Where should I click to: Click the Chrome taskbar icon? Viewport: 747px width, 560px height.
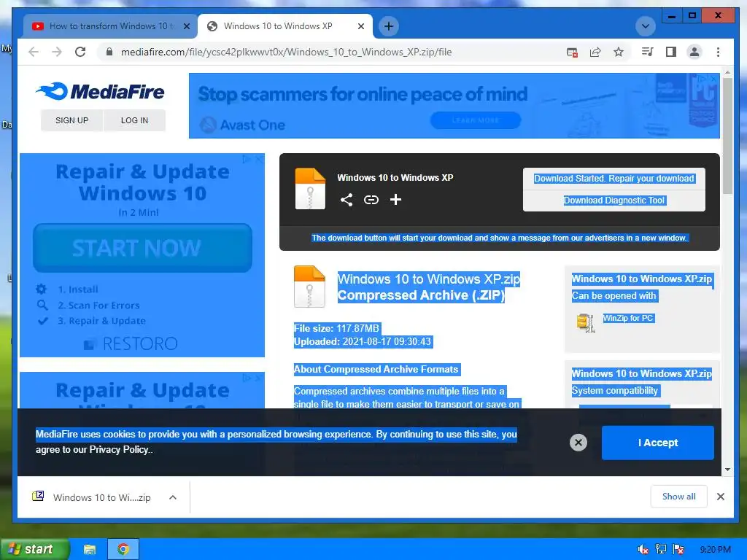click(123, 549)
